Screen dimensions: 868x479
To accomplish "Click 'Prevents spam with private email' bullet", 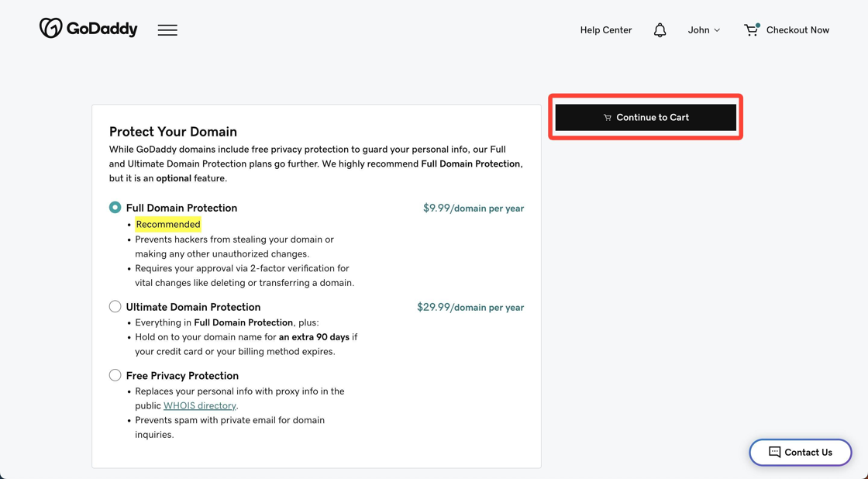I will coord(229,427).
